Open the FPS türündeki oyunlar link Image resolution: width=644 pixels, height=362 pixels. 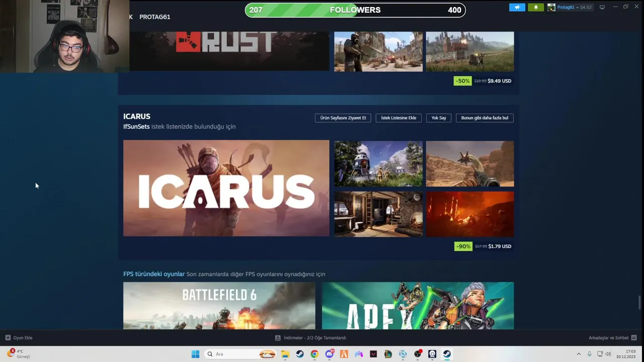154,274
